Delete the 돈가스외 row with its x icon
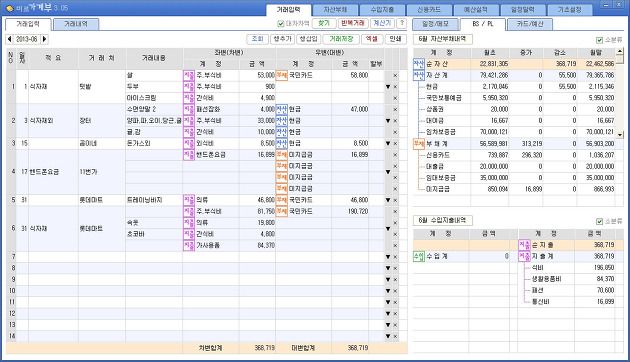The width and height of the screenshot is (630, 362). point(395,143)
